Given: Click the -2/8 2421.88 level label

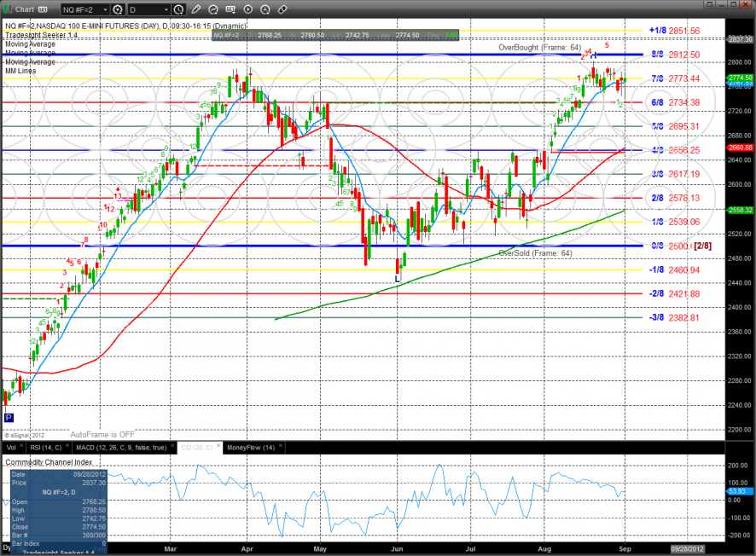Looking at the screenshot, I should pos(674,294).
